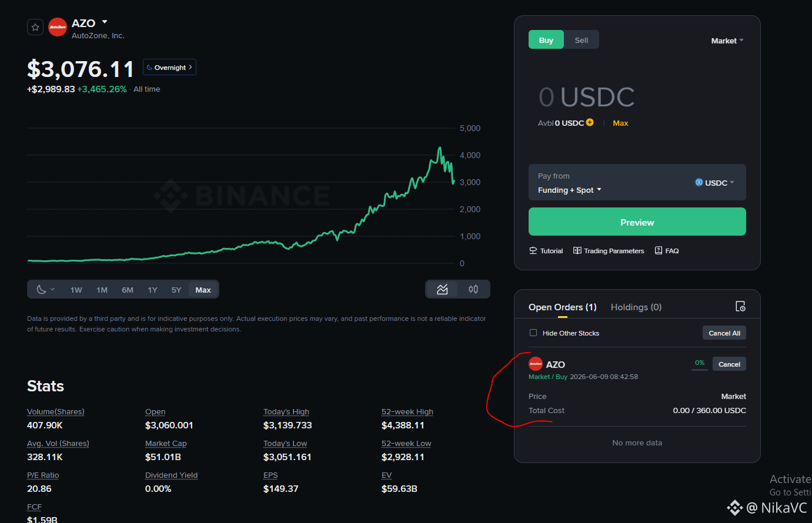812x523 pixels.
Task: Open order history icon
Action: [741, 307]
